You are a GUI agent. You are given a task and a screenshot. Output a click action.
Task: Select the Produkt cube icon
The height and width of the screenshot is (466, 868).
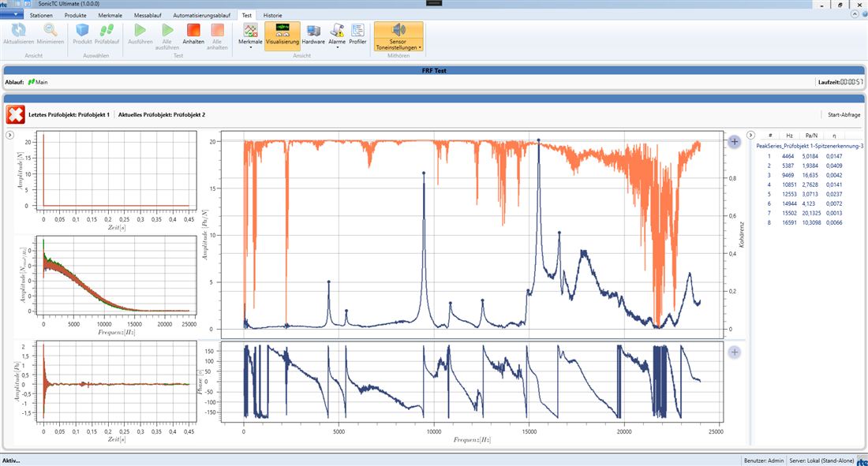point(83,31)
